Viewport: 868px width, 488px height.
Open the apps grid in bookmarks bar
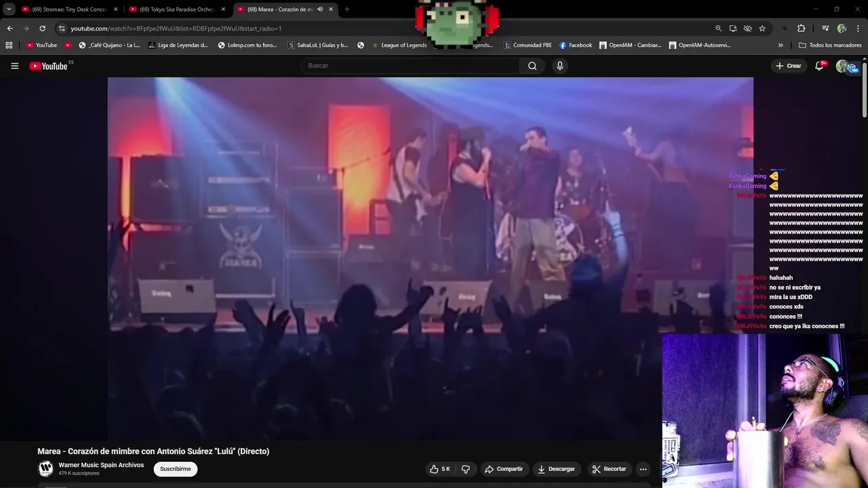pyautogui.click(x=9, y=45)
